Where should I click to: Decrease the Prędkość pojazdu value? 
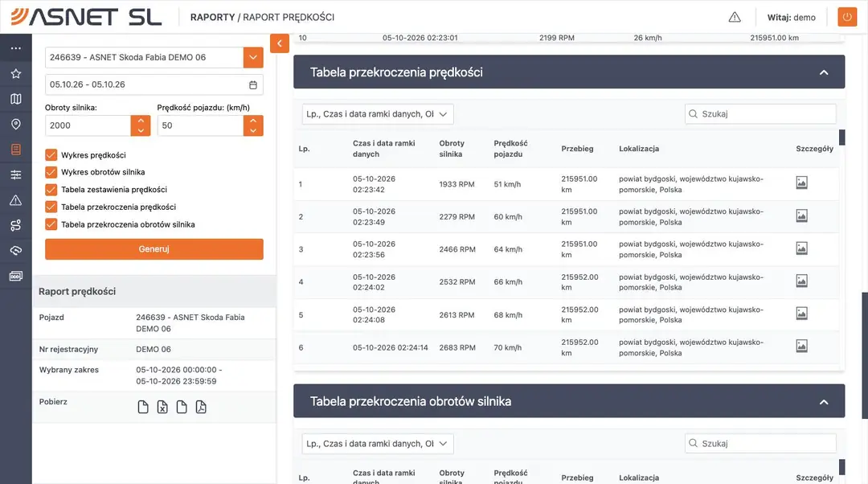coord(253,131)
